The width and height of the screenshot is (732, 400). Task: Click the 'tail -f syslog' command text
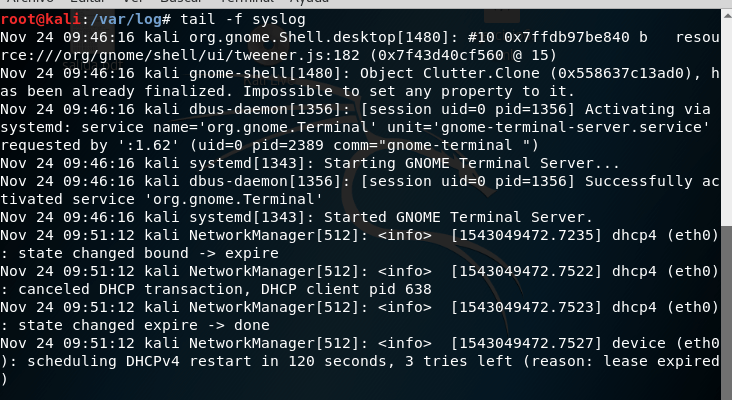pos(243,19)
